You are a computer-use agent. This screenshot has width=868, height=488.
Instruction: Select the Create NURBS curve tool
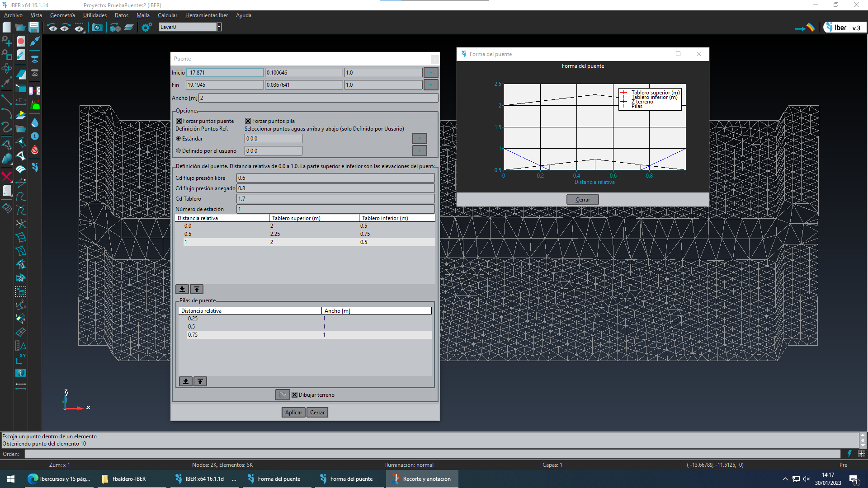click(7, 127)
